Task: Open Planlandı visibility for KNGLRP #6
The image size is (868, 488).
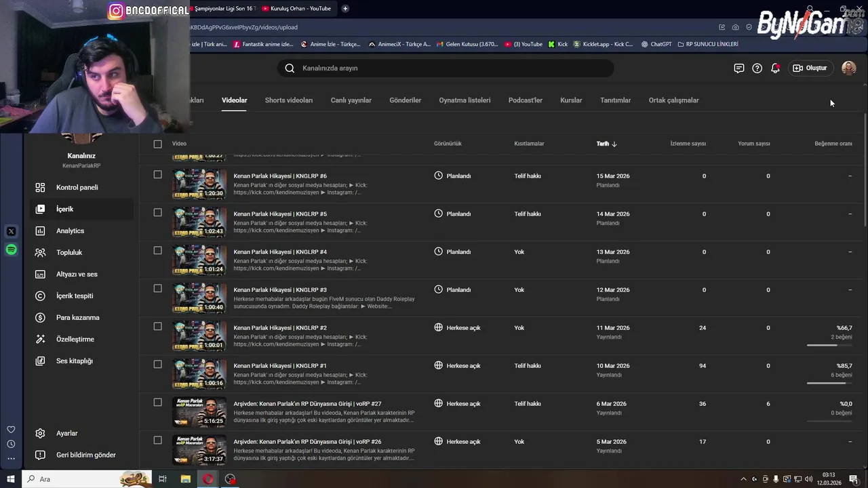Action: pos(452,176)
